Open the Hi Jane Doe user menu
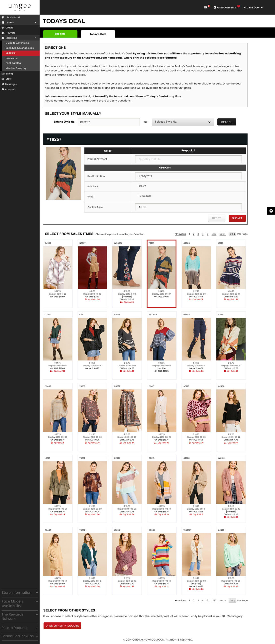275x644 pixels. pyautogui.click(x=253, y=7)
